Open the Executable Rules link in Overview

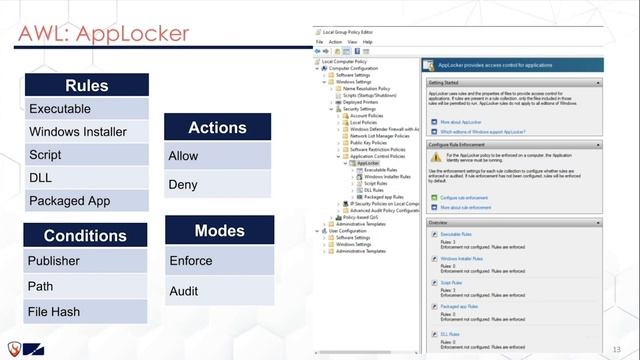pyautogui.click(x=456, y=234)
